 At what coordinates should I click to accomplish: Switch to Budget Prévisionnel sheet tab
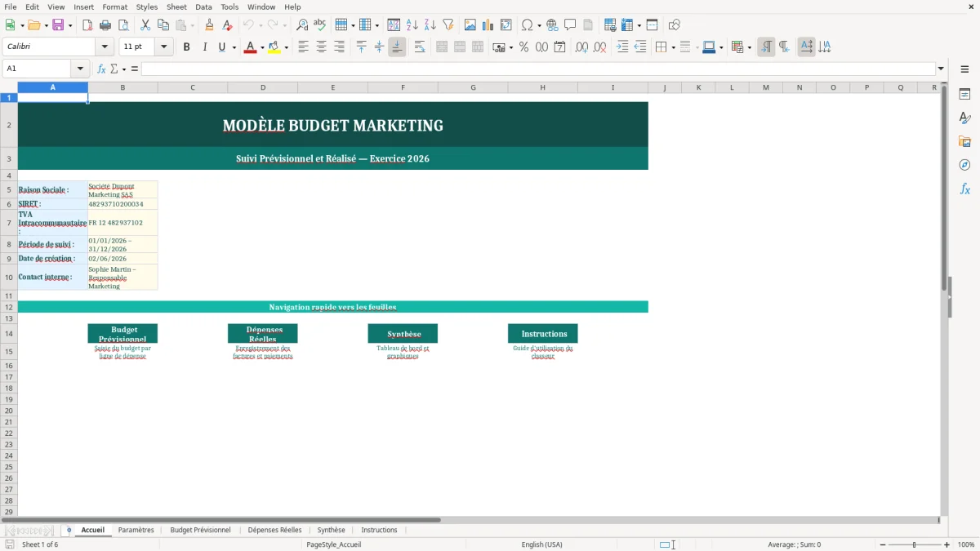(200, 530)
